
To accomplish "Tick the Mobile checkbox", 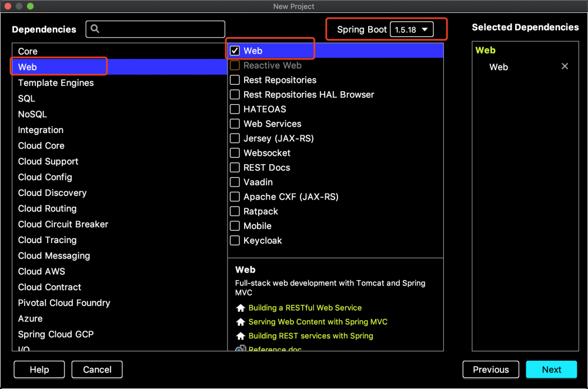I will click(x=235, y=226).
